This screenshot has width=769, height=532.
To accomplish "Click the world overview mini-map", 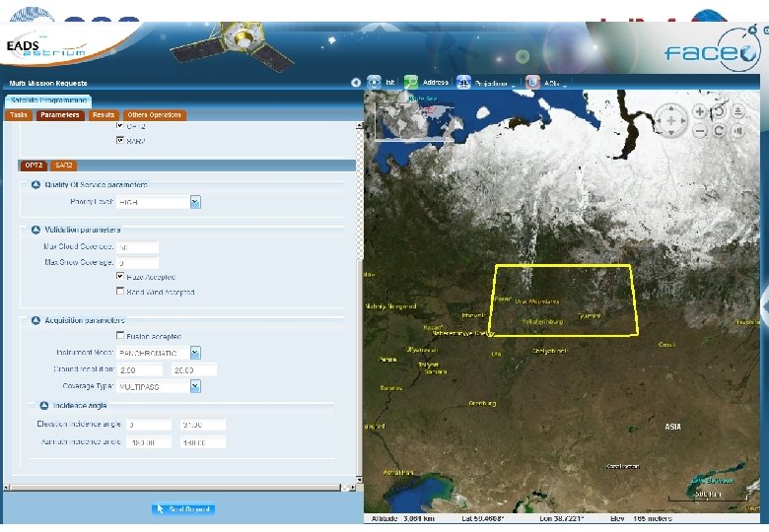I will point(415,121).
